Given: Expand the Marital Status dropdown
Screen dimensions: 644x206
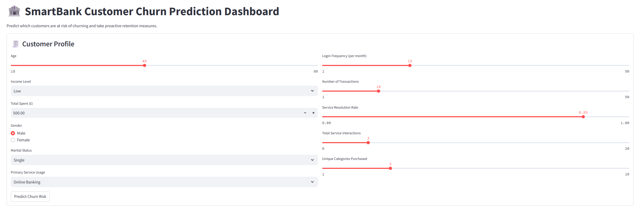Looking at the screenshot, I should click(x=164, y=160).
